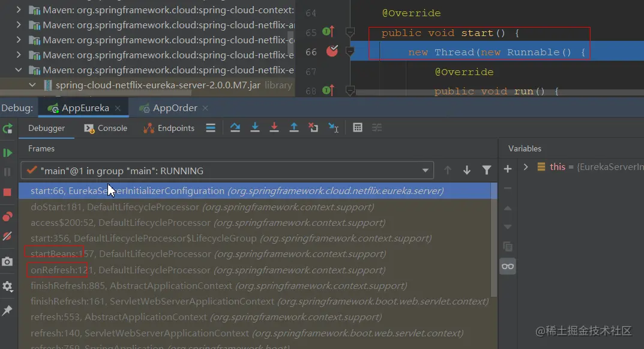644x349 pixels.
Task: Click Run to Cursor icon
Action: (334, 128)
